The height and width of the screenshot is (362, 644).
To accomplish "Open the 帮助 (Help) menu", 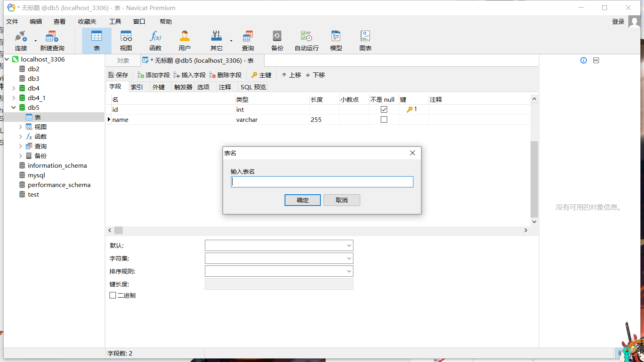I will tap(166, 22).
